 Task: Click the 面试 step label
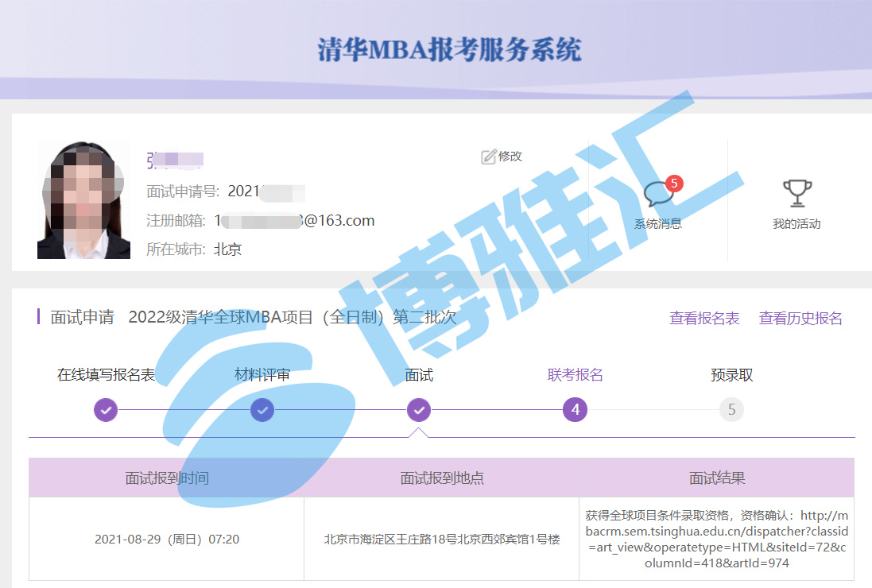click(x=419, y=375)
